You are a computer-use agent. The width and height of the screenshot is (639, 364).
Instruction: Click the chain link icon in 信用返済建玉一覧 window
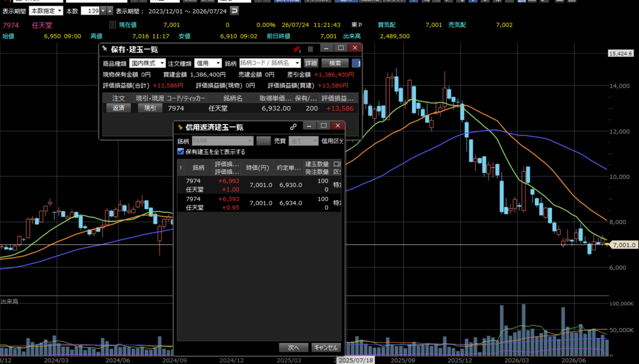coord(293,127)
